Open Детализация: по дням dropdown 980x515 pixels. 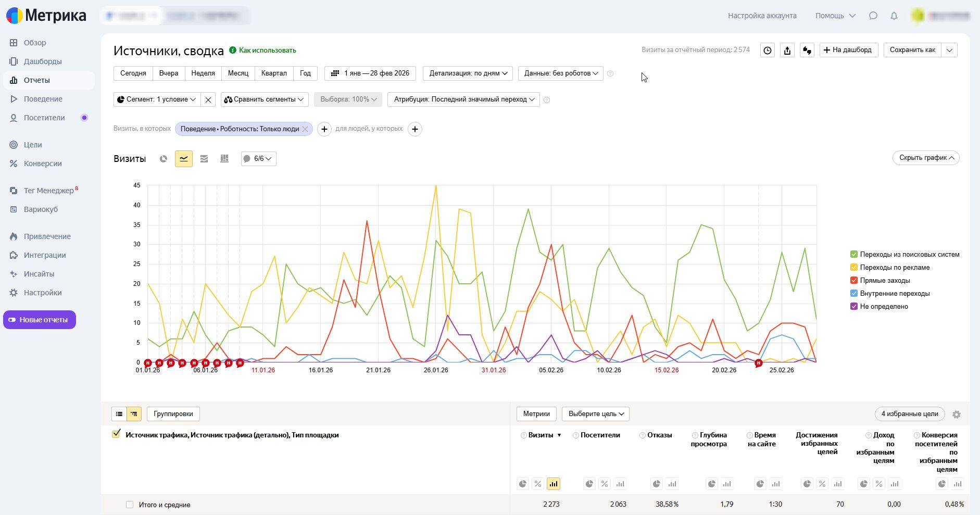468,73
